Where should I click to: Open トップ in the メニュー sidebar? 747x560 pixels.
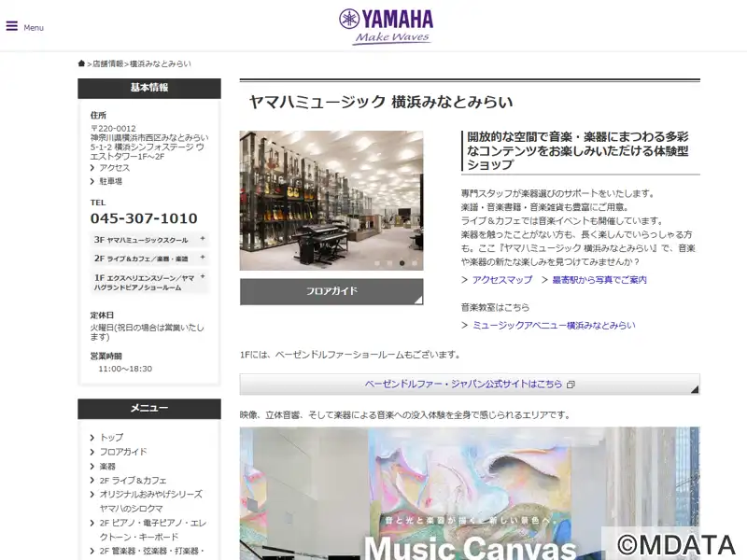point(111,437)
